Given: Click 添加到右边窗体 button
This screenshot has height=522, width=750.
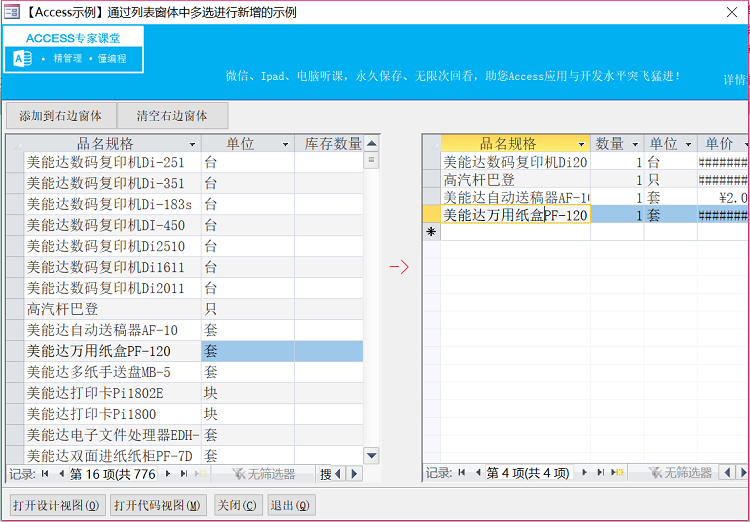Looking at the screenshot, I should [61, 116].
